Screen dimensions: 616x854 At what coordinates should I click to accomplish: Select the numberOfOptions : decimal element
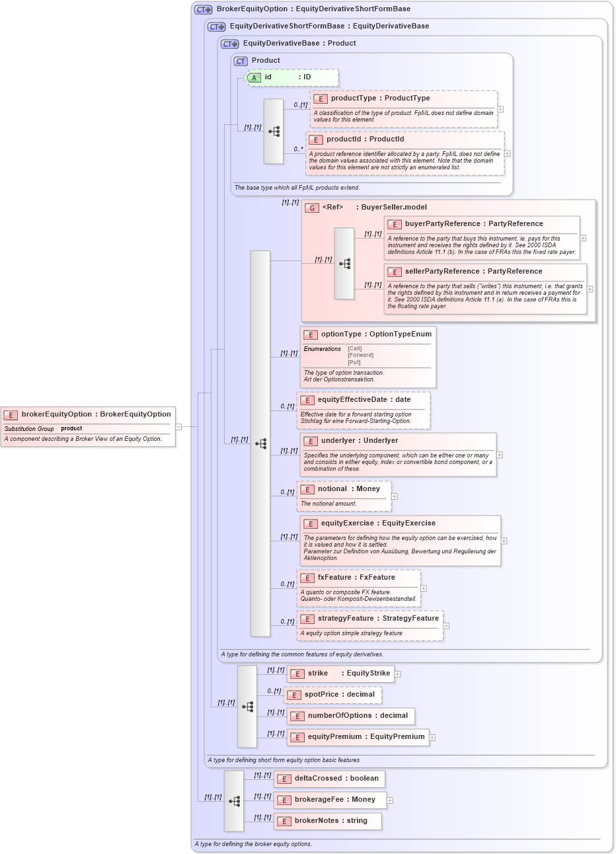pyautogui.click(x=351, y=716)
